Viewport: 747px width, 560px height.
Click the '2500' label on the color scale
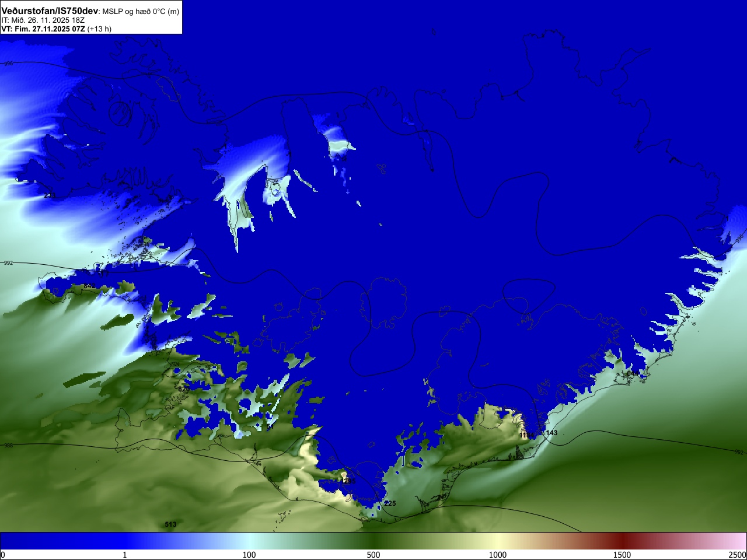(737, 555)
